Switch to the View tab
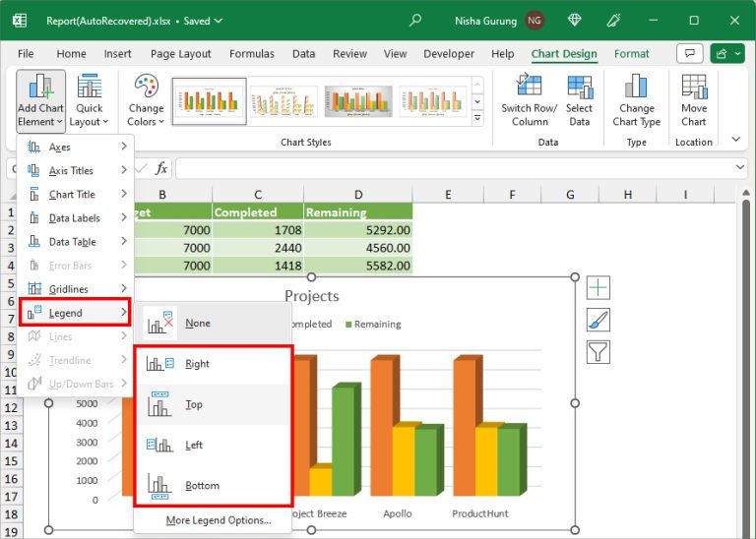Viewport: 756px width, 539px height. coord(396,54)
